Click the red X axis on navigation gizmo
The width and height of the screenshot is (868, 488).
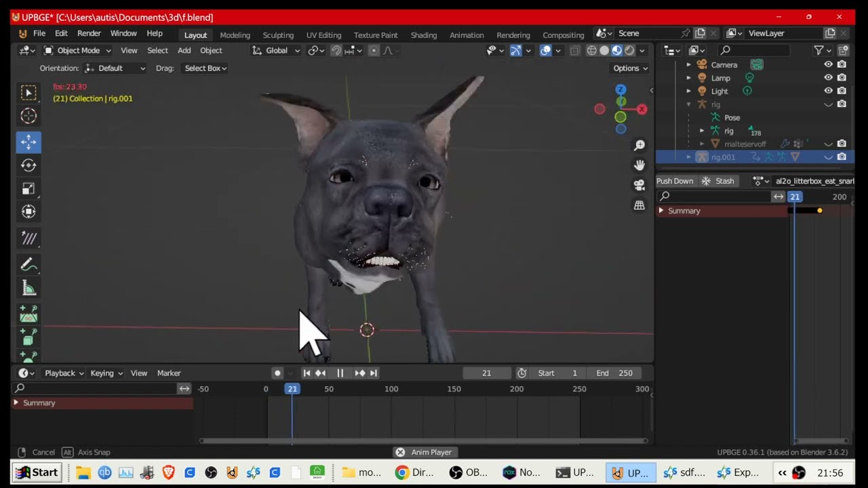pyautogui.click(x=642, y=109)
